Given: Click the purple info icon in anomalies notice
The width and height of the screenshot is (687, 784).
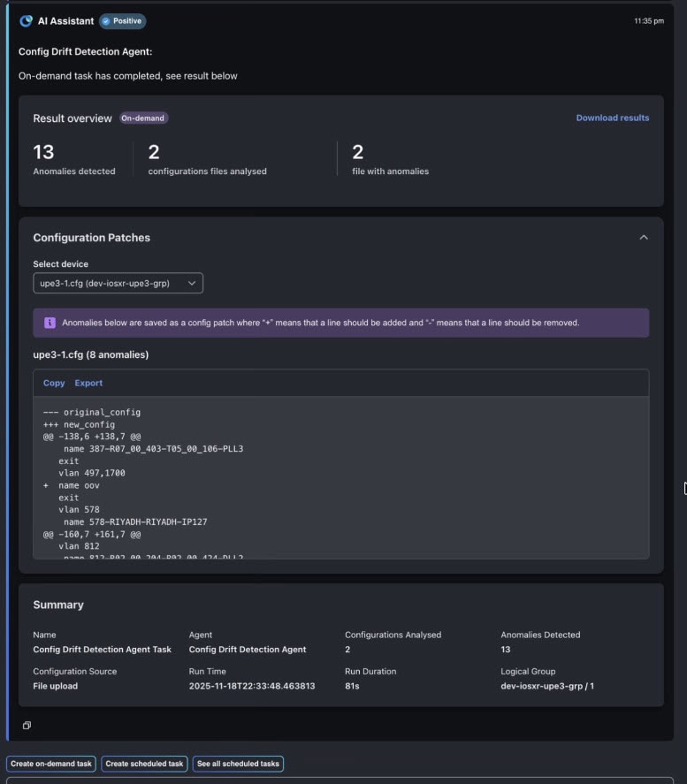Looking at the screenshot, I should pyautogui.click(x=50, y=323).
